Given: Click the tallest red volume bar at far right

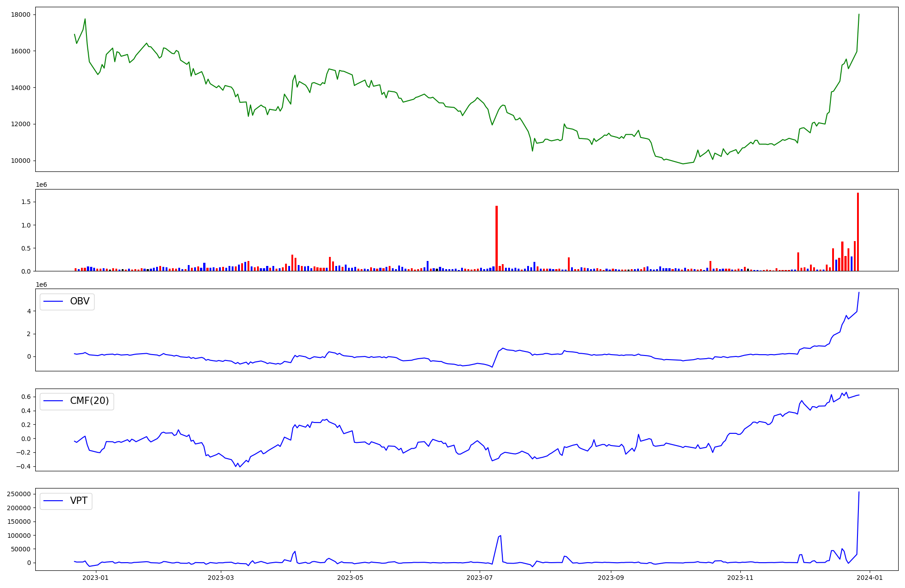Looking at the screenshot, I should click(857, 232).
